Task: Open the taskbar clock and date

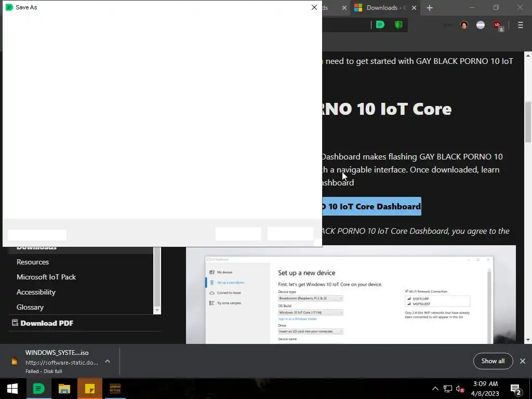Action: pos(485,389)
